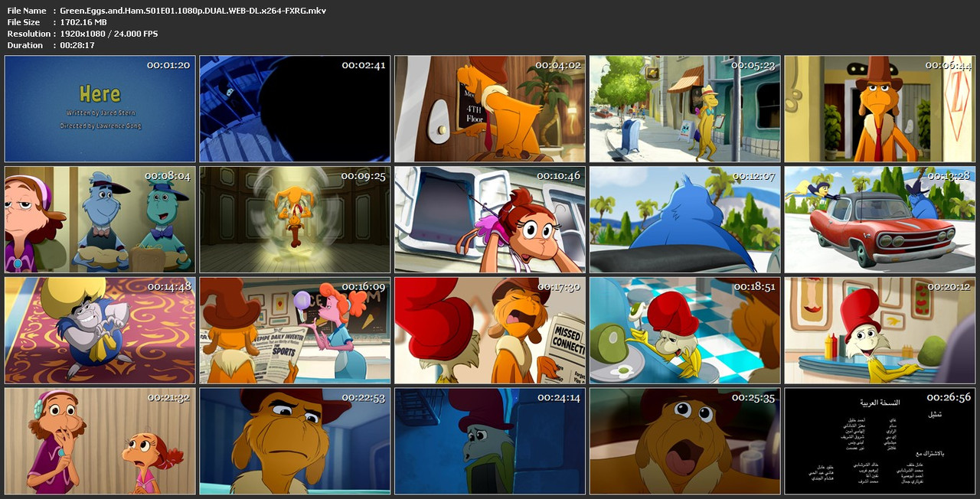The image size is (980, 499).
Task: Open the Missed Connections frame at 00:17:30
Action: click(x=490, y=331)
